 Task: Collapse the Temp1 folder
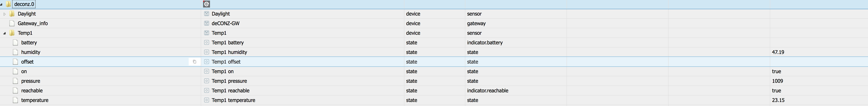(4, 33)
